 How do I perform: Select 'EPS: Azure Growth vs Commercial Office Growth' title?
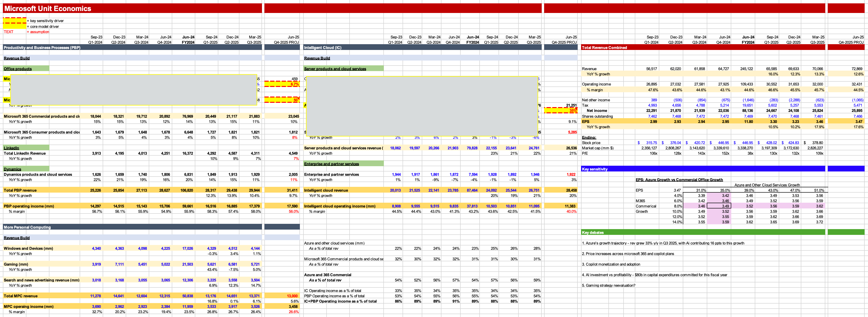point(679,180)
